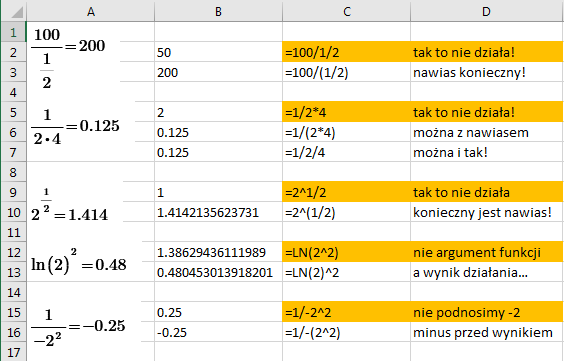Select column C header

(x=346, y=12)
